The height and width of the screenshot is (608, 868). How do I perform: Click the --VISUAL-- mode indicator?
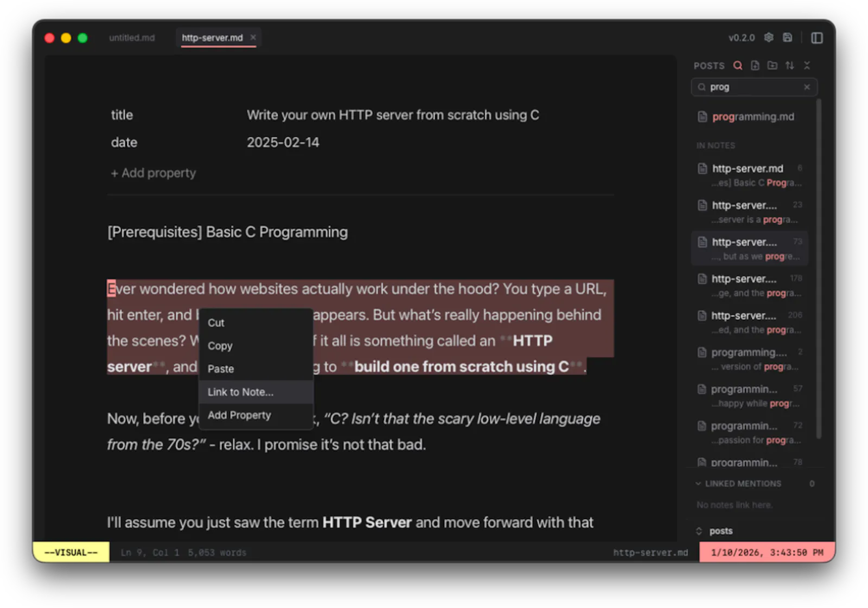pyautogui.click(x=71, y=552)
